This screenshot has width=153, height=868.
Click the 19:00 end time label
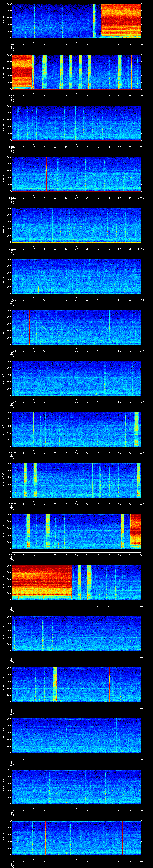(x=141, y=147)
